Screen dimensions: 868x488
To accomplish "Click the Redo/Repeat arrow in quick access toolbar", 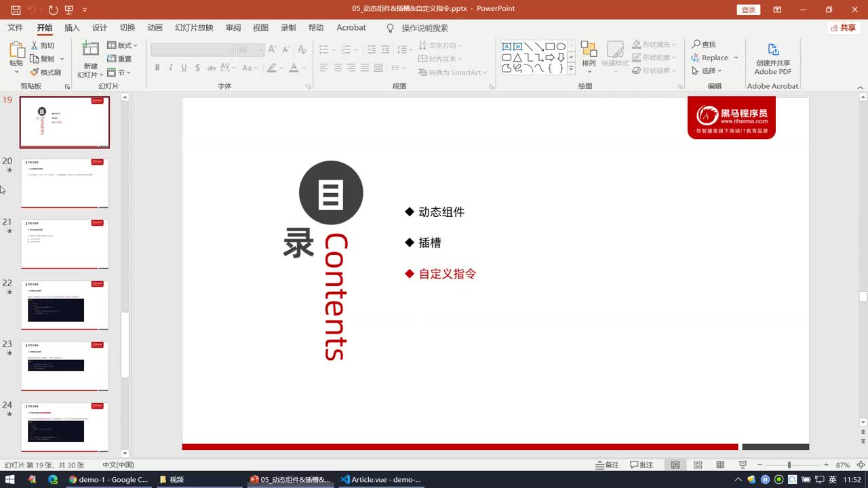I will point(53,9).
